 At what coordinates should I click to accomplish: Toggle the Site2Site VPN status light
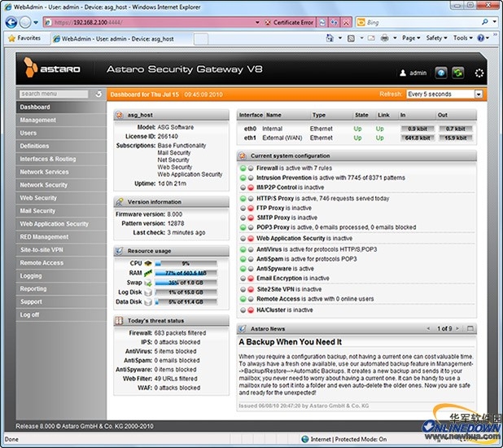coord(247,289)
